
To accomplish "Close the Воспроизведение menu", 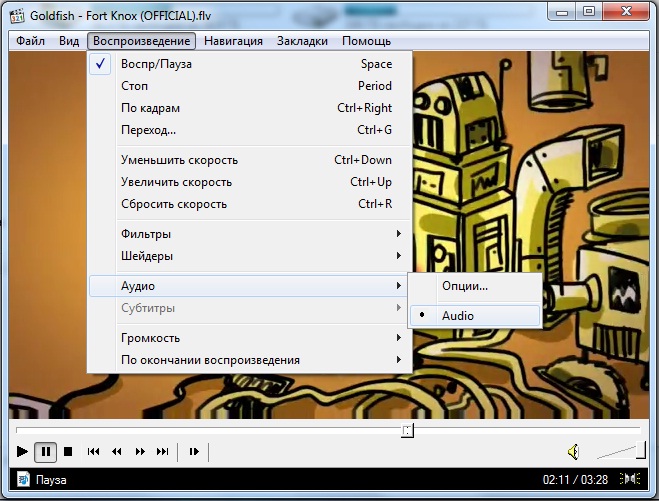I will (141, 41).
